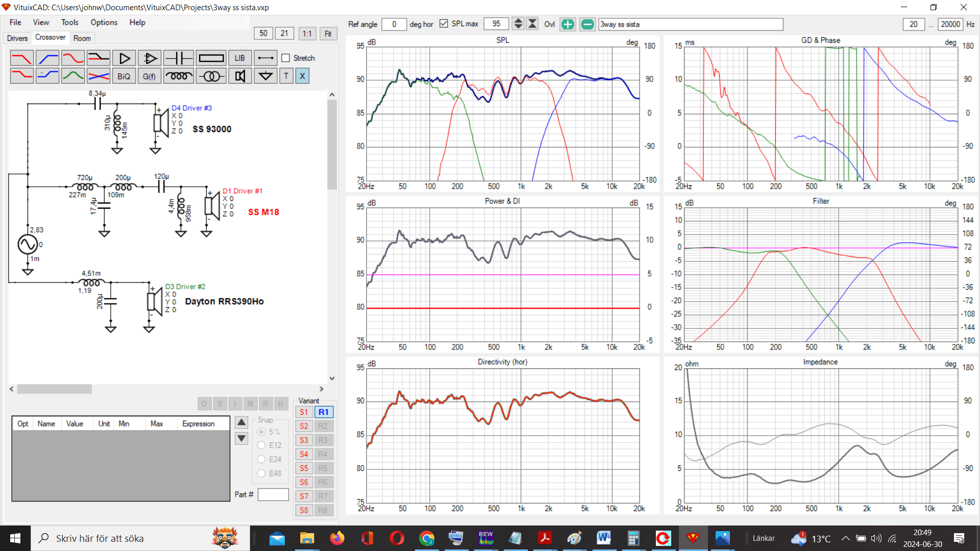Click the Part # input field
980x551 pixels.
click(x=273, y=494)
